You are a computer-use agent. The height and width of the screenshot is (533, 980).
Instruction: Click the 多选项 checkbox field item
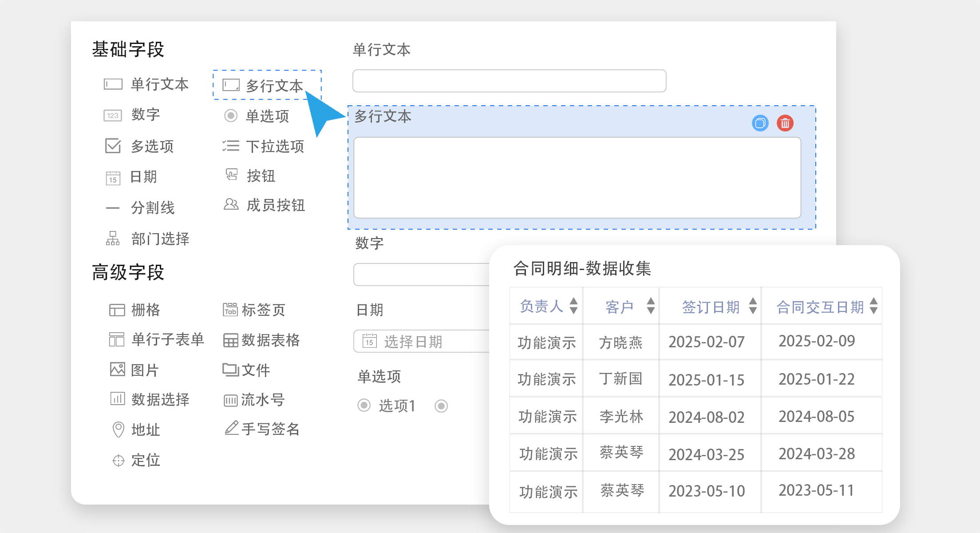pyautogui.click(x=140, y=146)
